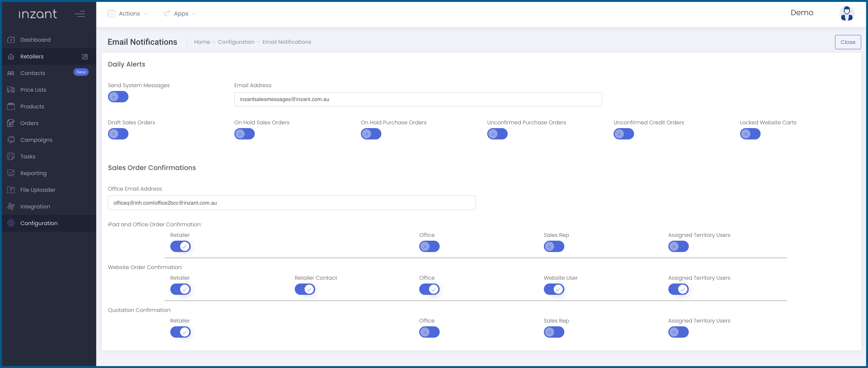Click the Price Lists truck icon

(11, 90)
